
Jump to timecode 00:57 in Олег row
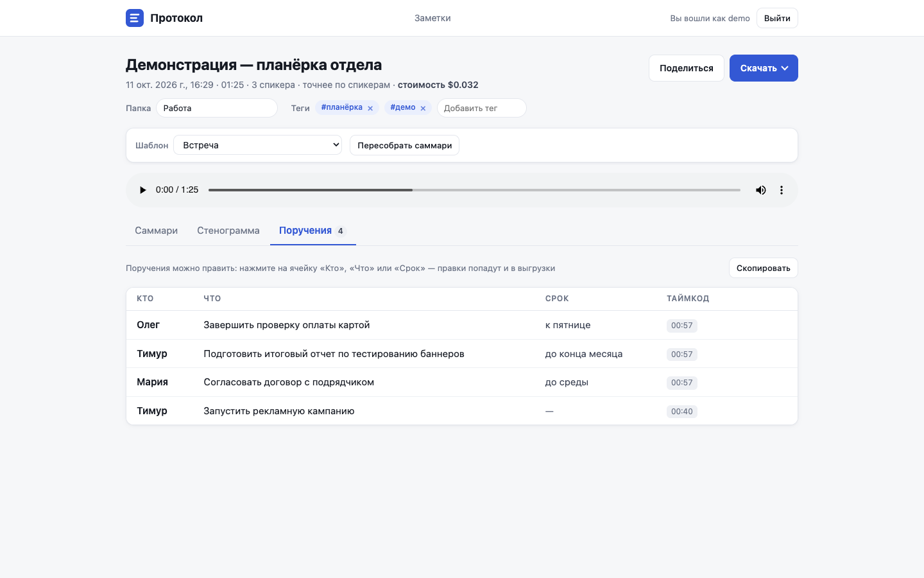point(681,326)
